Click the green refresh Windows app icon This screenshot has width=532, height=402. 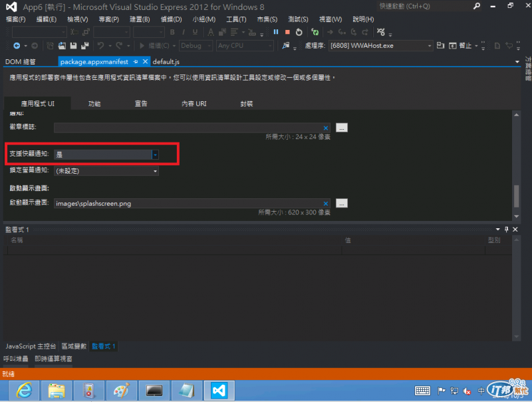click(315, 32)
